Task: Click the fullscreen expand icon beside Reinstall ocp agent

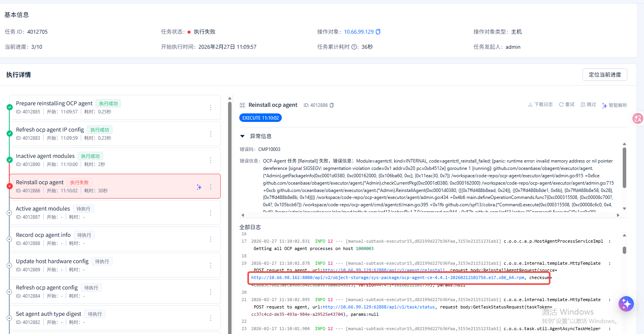Action: (x=242, y=105)
